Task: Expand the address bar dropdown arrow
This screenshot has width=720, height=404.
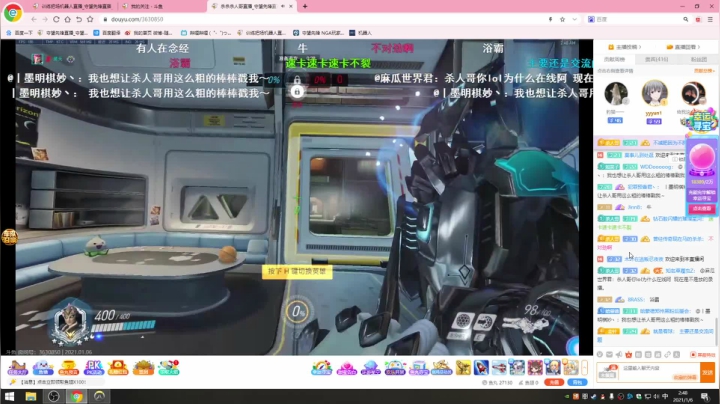Action: coord(574,19)
